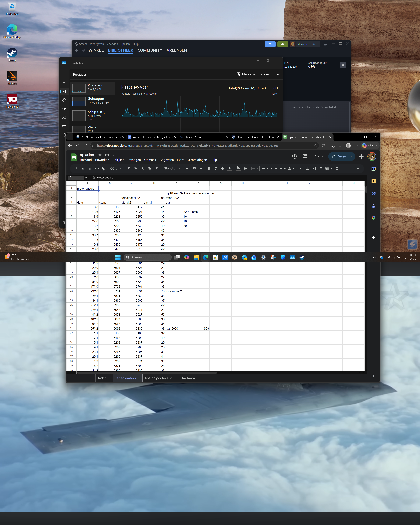The image size is (420, 525).
Task: Show all sheets list button
Action: point(89,378)
